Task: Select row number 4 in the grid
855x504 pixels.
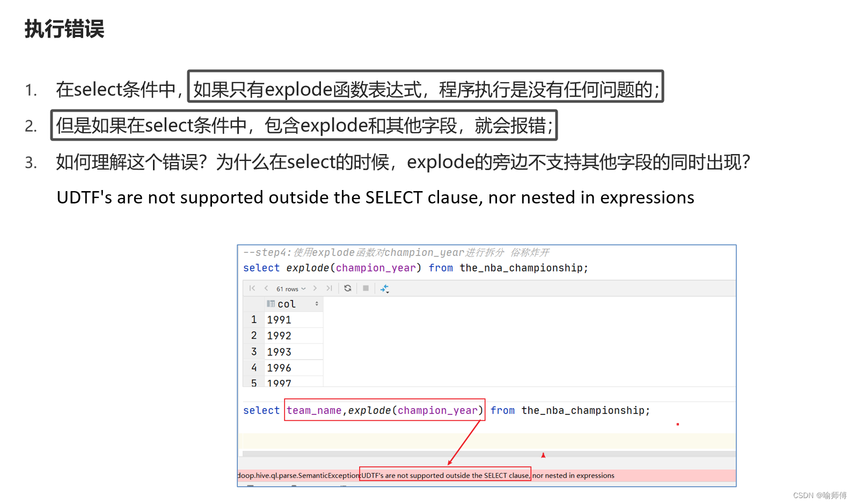Action: pos(254,368)
